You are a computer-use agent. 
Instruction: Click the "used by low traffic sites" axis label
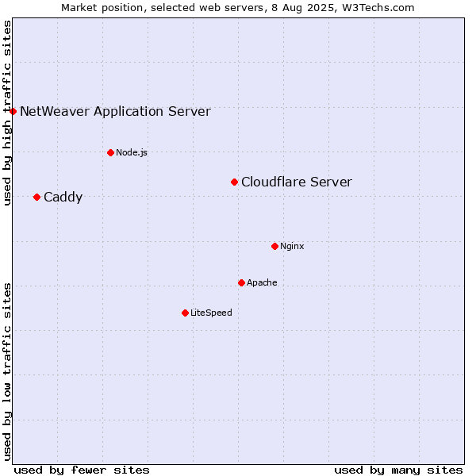(x=7, y=372)
